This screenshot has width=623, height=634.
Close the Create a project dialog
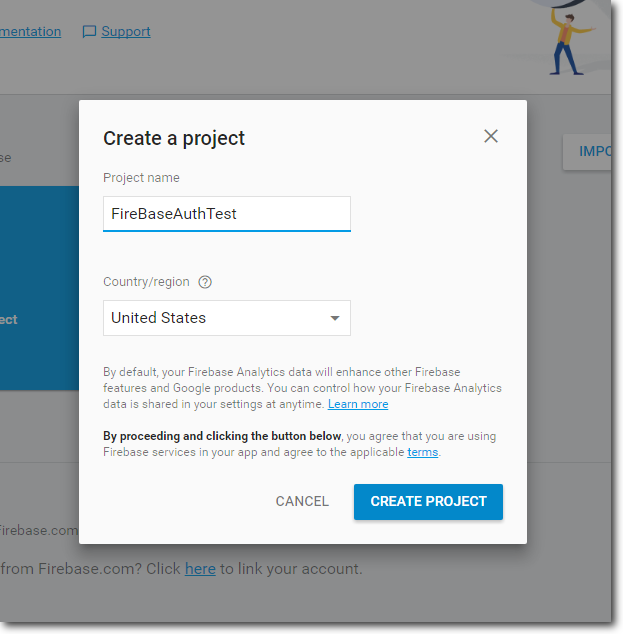[490, 137]
